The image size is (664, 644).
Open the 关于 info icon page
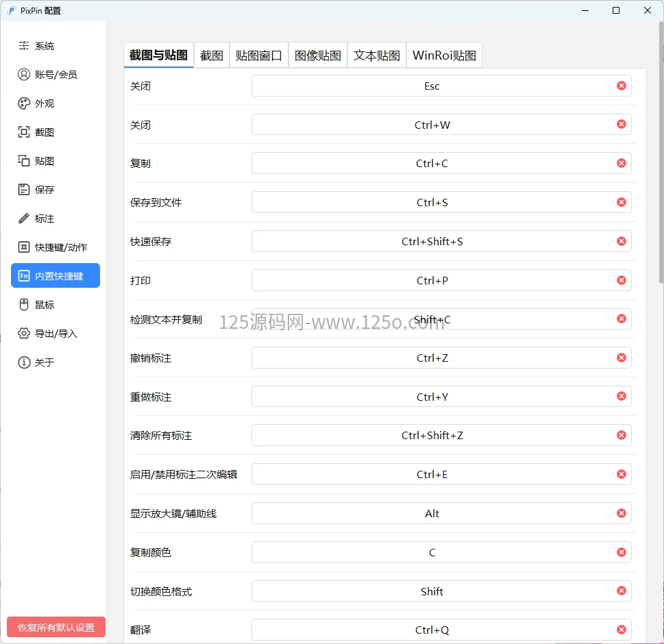pos(24,362)
